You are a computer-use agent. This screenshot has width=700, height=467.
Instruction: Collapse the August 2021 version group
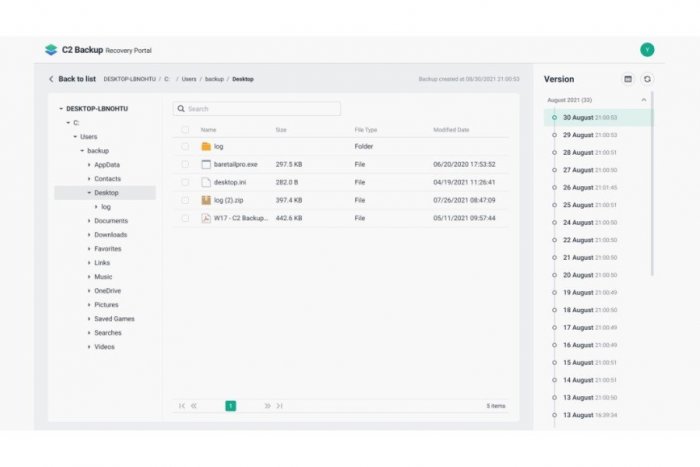click(x=643, y=100)
